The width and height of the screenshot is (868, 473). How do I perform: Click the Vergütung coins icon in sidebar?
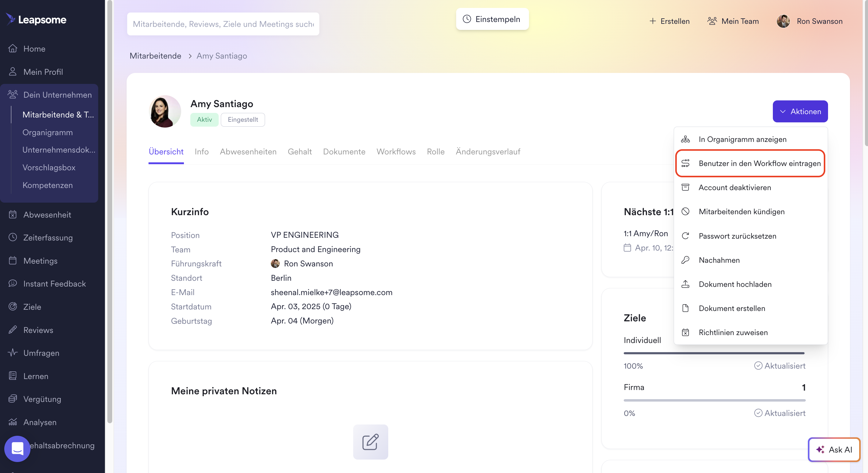13,399
